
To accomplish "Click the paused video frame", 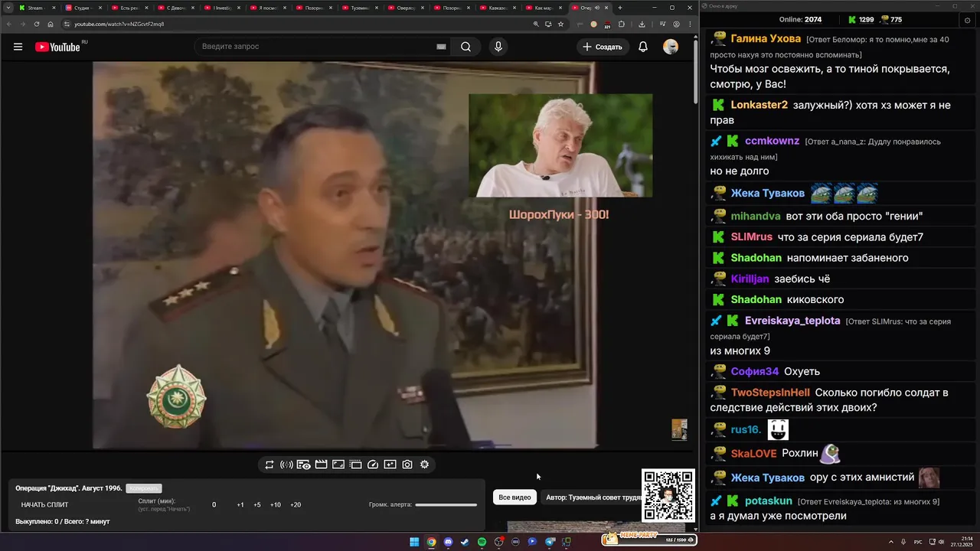I will (x=345, y=255).
